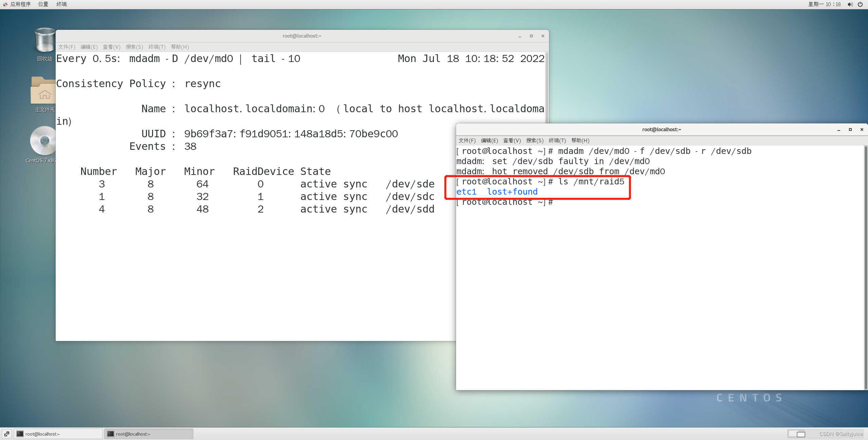Close the front terminal window

862,129
